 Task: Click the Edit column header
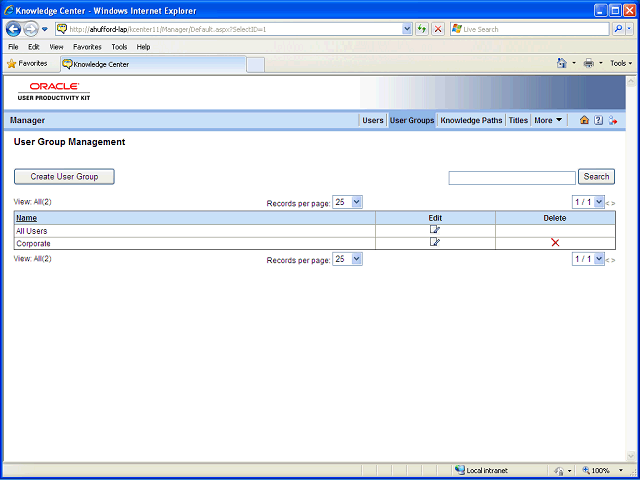pos(435,218)
